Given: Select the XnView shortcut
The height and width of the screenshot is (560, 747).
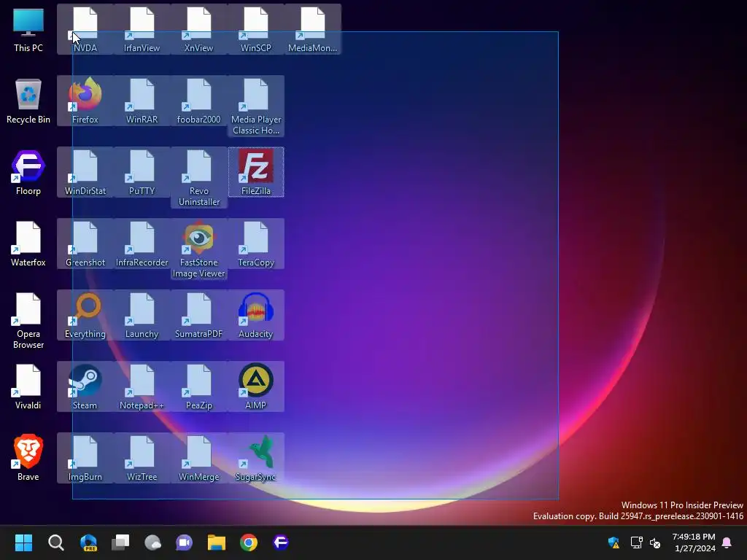Looking at the screenshot, I should click(x=198, y=29).
